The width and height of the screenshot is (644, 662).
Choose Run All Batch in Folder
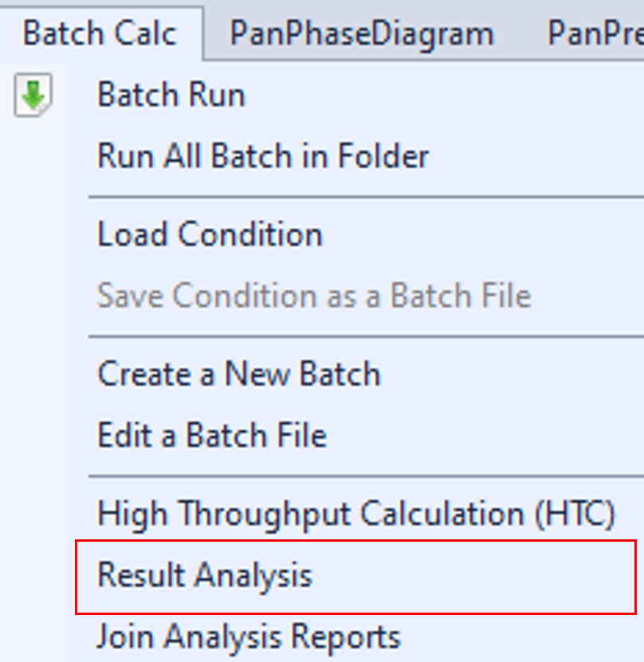263,155
